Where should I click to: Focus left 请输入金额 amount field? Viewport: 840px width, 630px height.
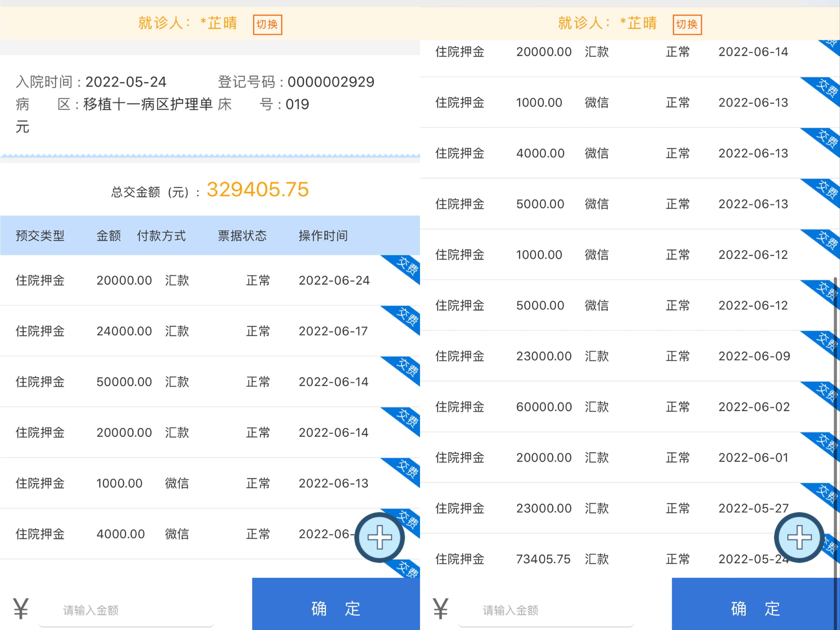tap(126, 610)
